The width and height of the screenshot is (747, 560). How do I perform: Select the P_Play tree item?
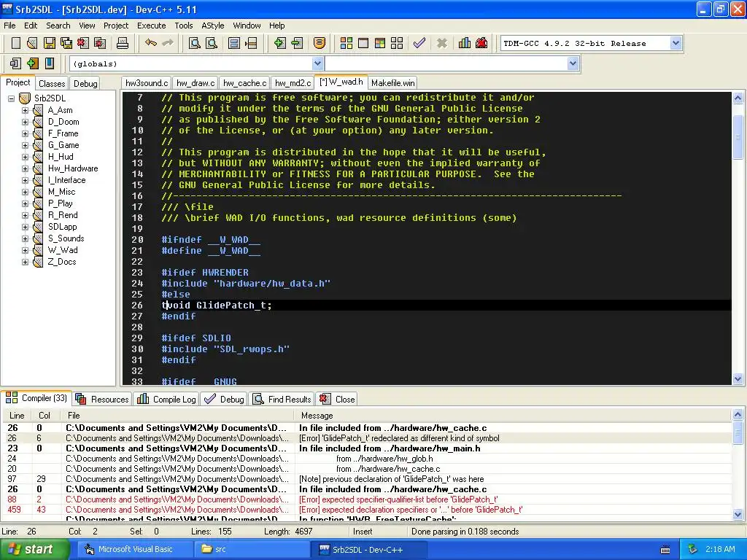[x=61, y=203]
